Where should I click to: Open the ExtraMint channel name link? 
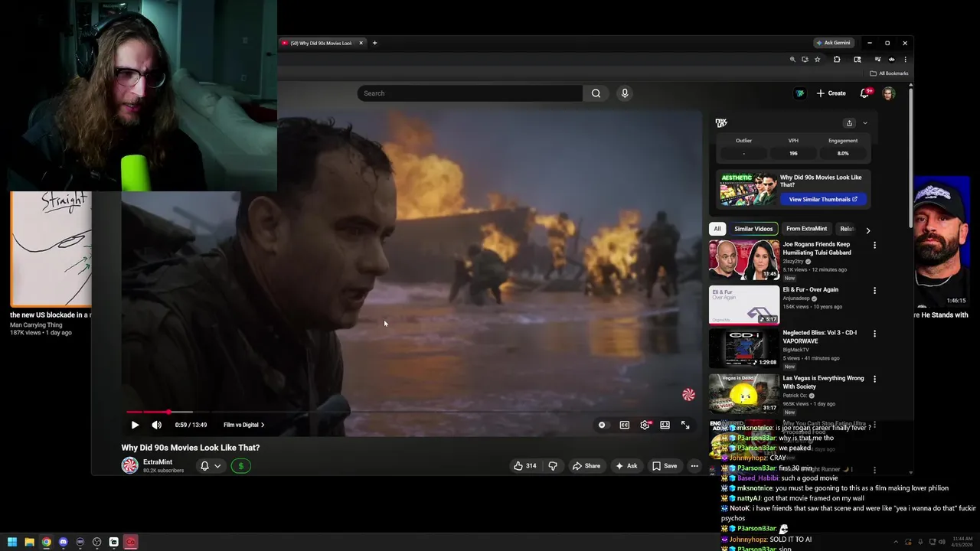pos(158,462)
